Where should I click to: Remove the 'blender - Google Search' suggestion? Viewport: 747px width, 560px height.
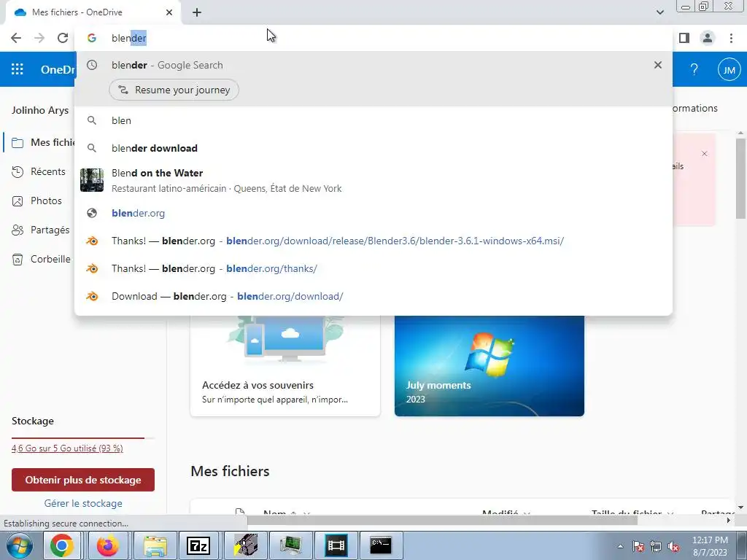[x=657, y=65]
